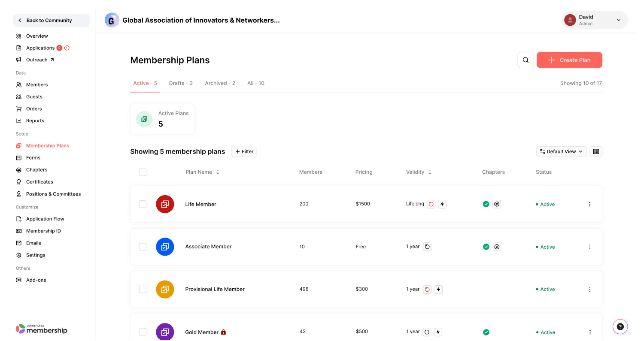Open the Certificates setup page
Screen dimensions: 644x341
click(x=39, y=181)
